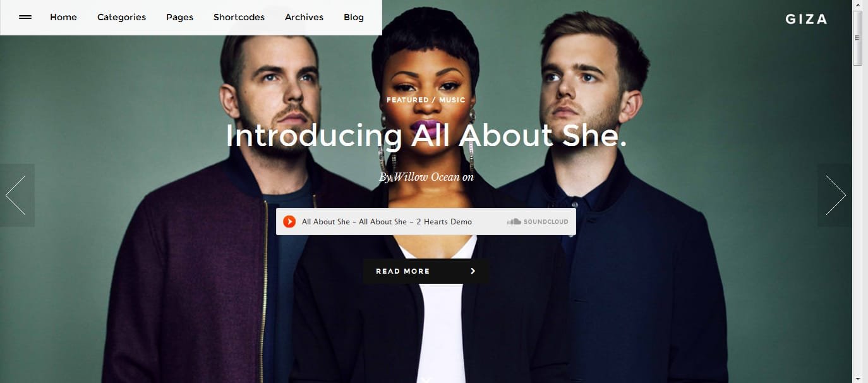868x383 pixels.
Task: Click the Read More chevron arrow
Action: pyautogui.click(x=473, y=271)
